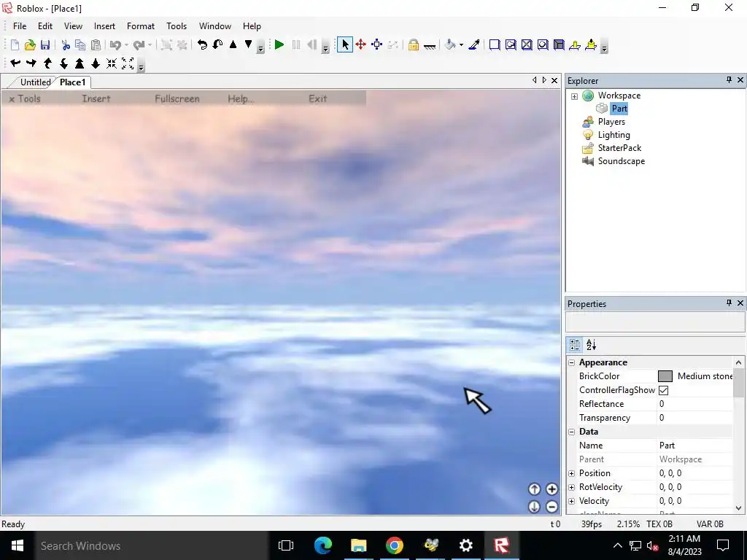Screen dimensions: 747x560
Task: Collapse the Appearance property category
Action: (x=572, y=363)
